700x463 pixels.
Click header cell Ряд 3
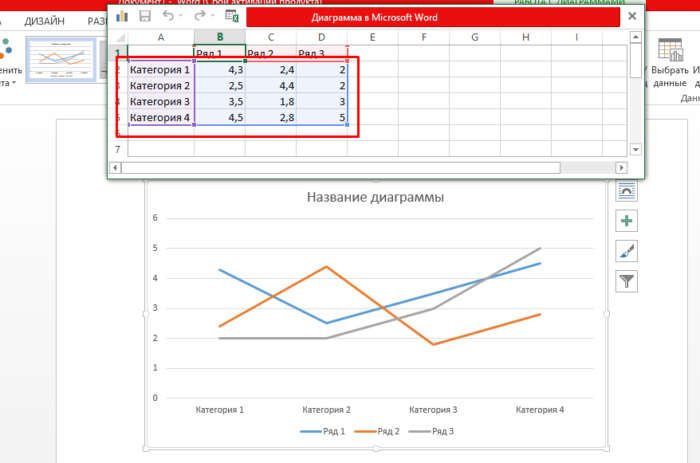321,53
